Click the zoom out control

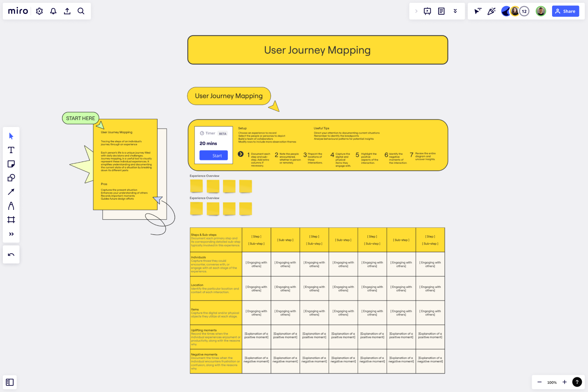point(539,382)
